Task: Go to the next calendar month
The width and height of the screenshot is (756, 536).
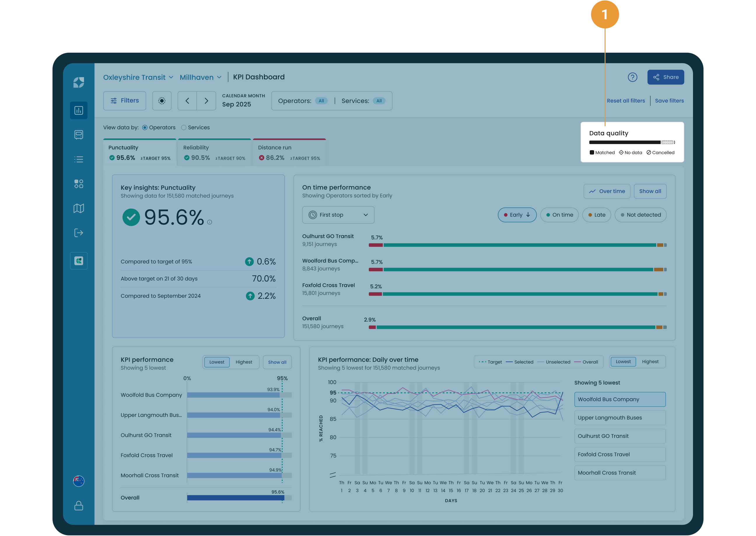Action: (x=206, y=101)
